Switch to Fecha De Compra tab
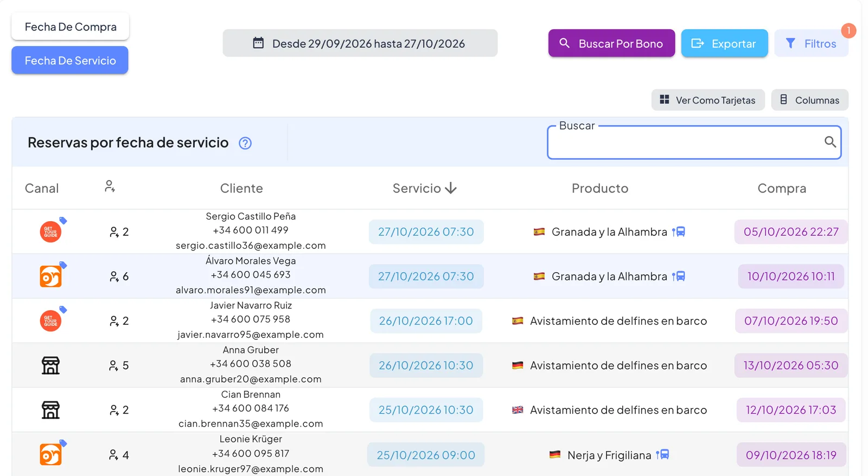This screenshot has height=476, width=868. point(71,27)
